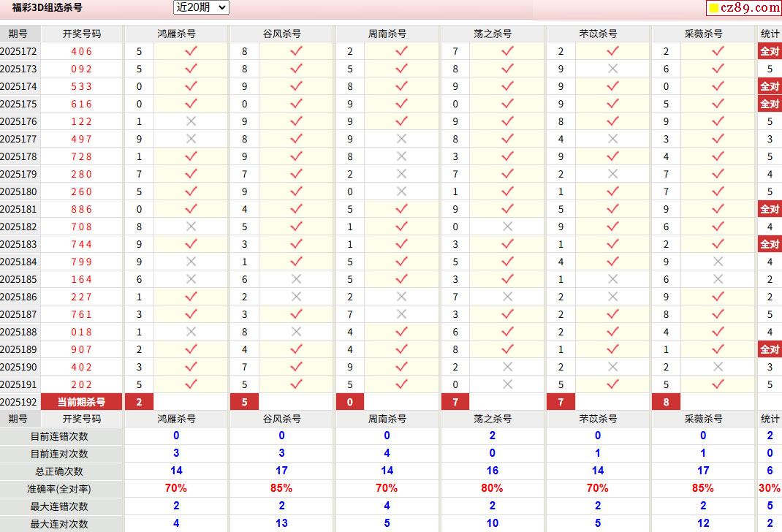Click 周南 current kill number 0 in row 2025192

coord(350,402)
